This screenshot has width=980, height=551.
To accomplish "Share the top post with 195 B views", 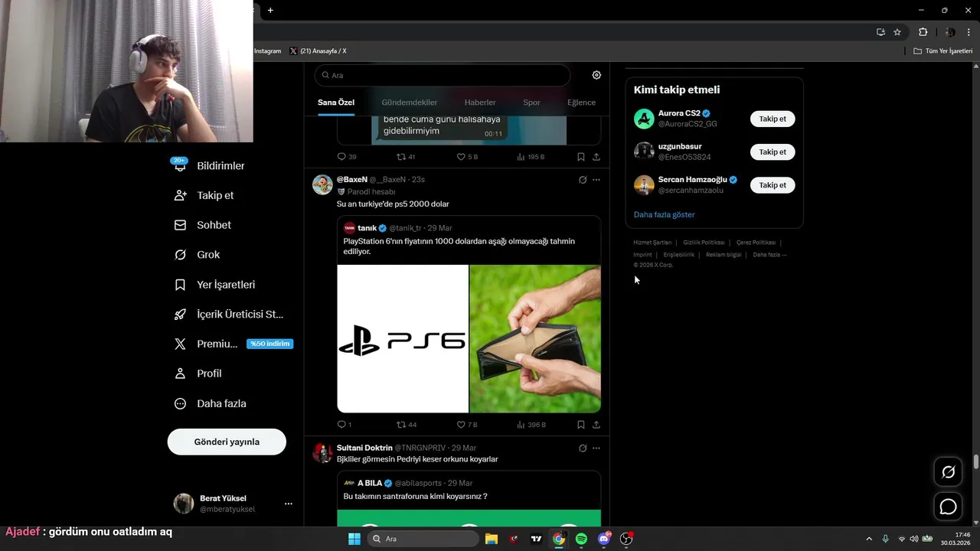I will coord(596,157).
